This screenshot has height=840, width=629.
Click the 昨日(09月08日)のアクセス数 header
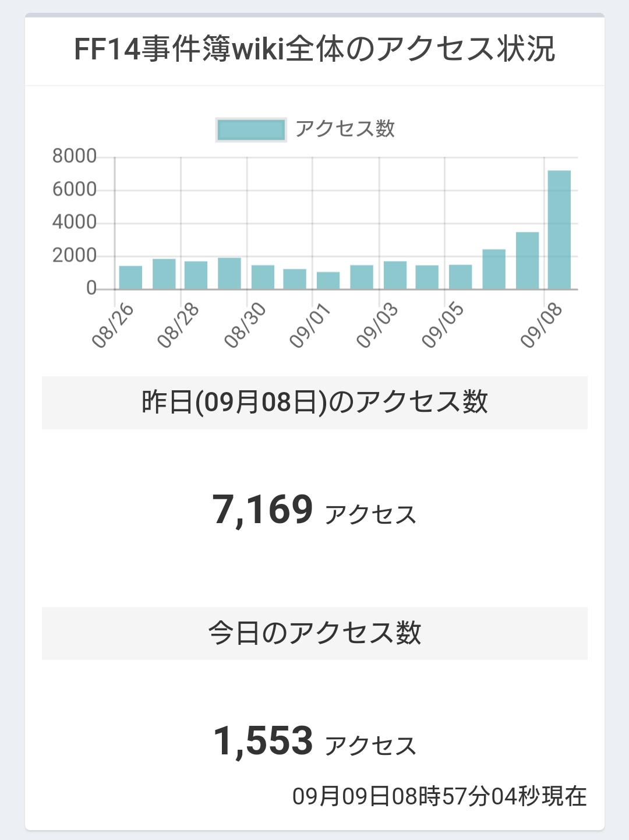[x=314, y=403]
